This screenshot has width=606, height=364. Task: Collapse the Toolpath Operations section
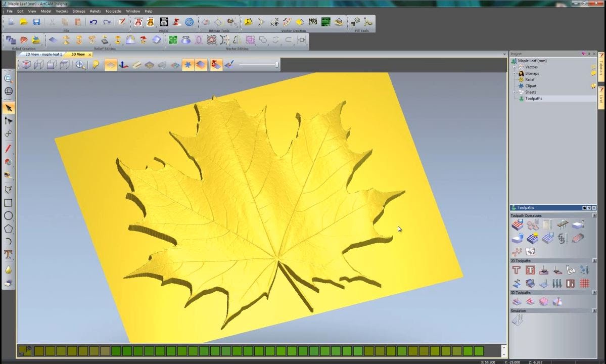coord(594,215)
